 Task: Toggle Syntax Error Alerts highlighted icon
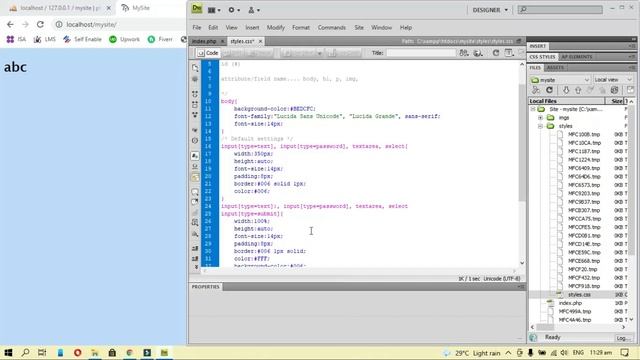tap(195, 178)
